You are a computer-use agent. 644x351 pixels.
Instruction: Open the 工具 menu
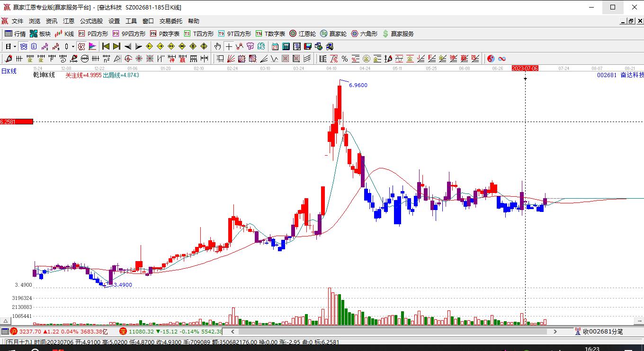pos(131,21)
